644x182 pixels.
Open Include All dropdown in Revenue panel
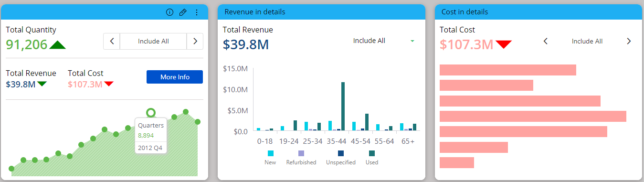point(383,41)
